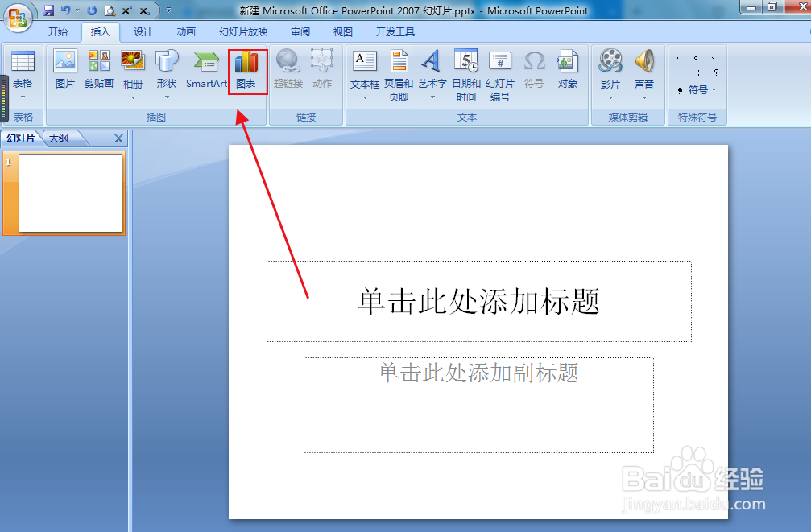Screen dimensions: 811x532
Task: Switch to the 开始 ribbon tab
Action: pyautogui.click(x=58, y=32)
